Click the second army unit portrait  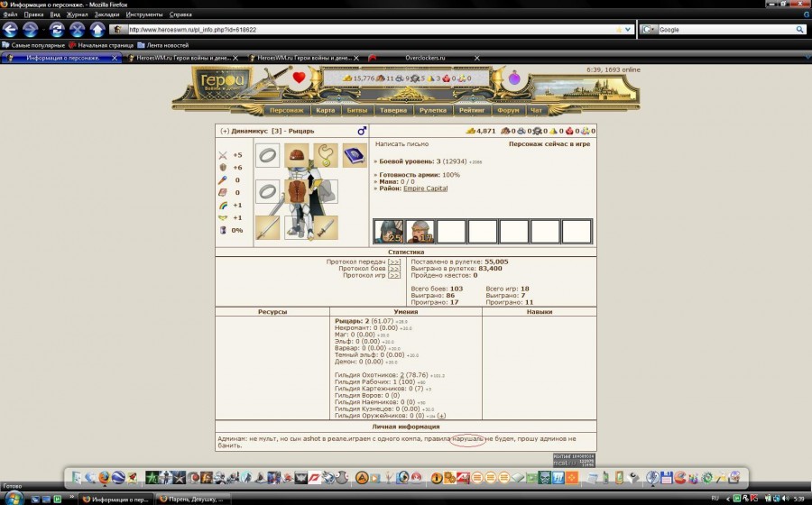(x=420, y=231)
